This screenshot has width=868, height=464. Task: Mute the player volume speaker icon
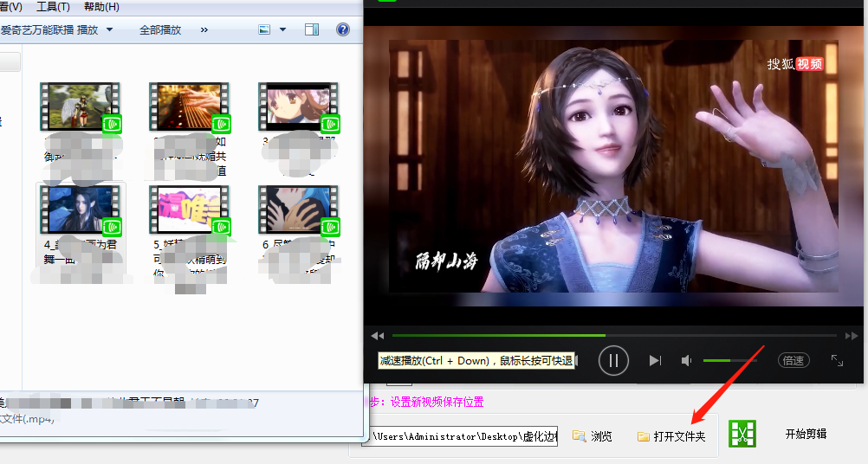click(686, 361)
